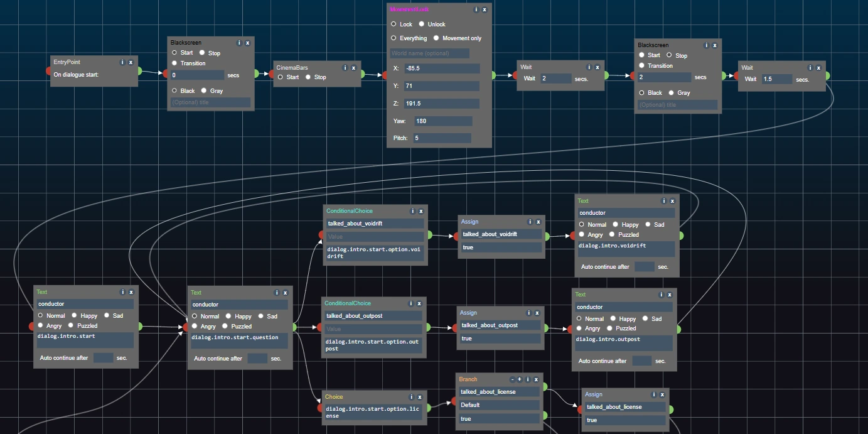Remove the Assign talked_about_voidrift node using x
868x434 pixels.
click(x=539, y=222)
